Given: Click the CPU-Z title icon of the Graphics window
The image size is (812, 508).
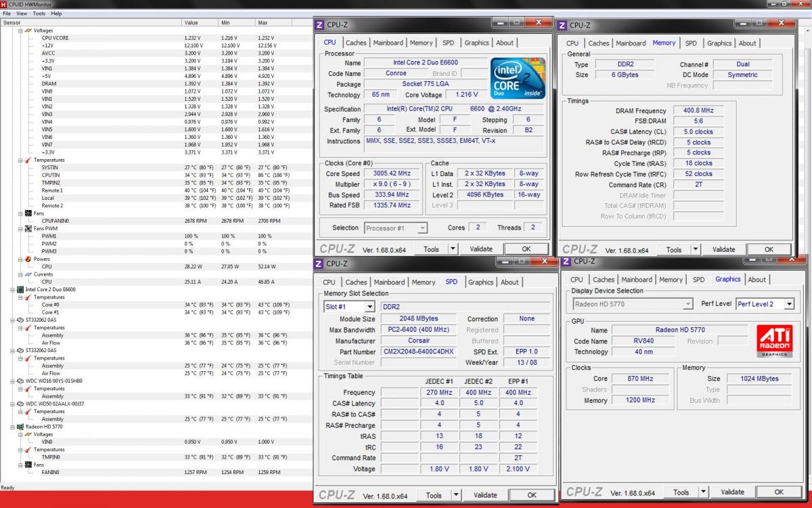Looking at the screenshot, I should click(566, 261).
